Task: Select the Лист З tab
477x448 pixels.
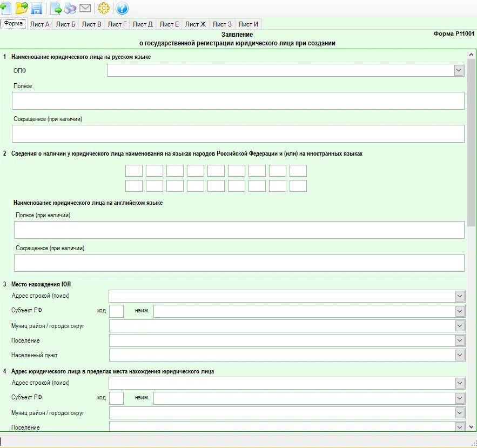Action: 222,24
